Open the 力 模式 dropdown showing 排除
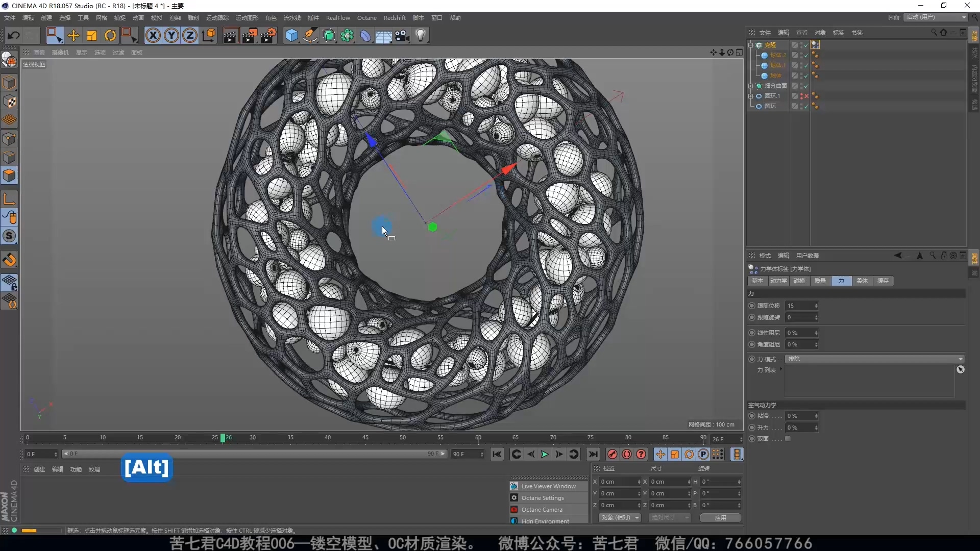This screenshot has width=980, height=551. click(x=874, y=359)
